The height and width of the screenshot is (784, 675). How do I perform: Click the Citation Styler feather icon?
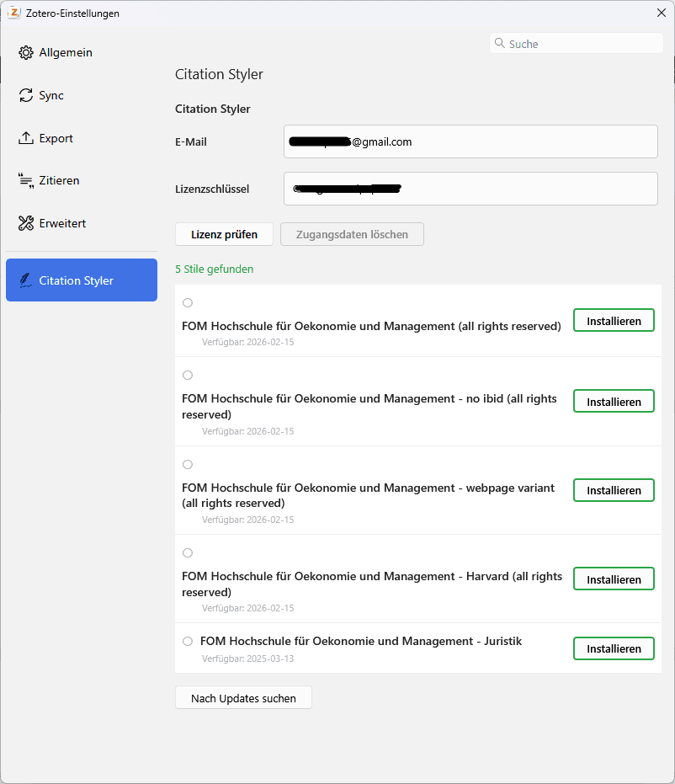[25, 280]
